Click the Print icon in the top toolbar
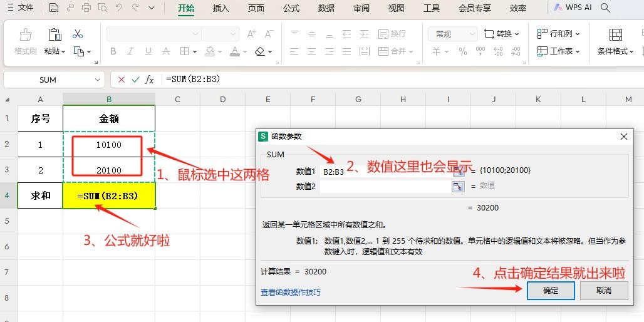This screenshot has width=644, height=322. tap(86, 8)
